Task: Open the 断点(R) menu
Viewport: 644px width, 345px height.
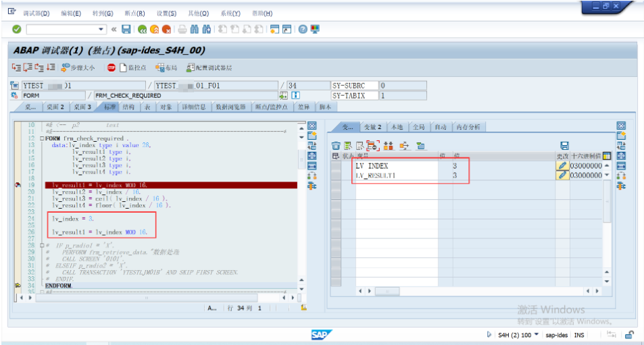Action: 134,13
